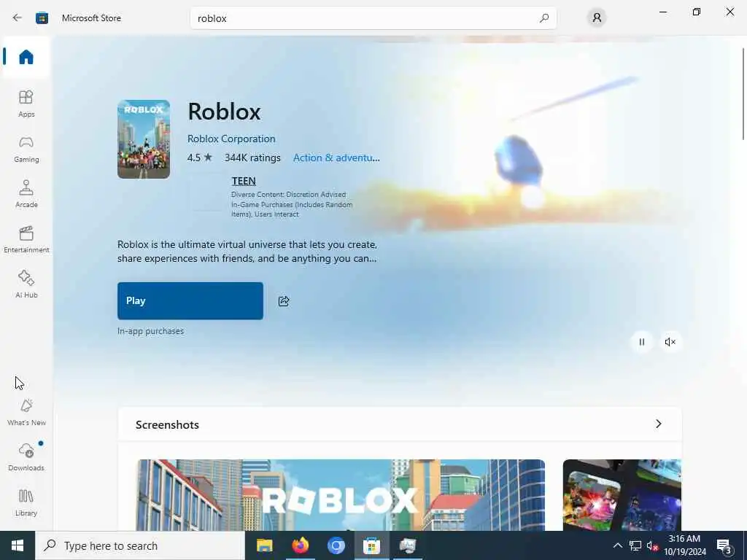Open AI Hub in the sidebar
The width and height of the screenshot is (747, 560).
pyautogui.click(x=26, y=284)
